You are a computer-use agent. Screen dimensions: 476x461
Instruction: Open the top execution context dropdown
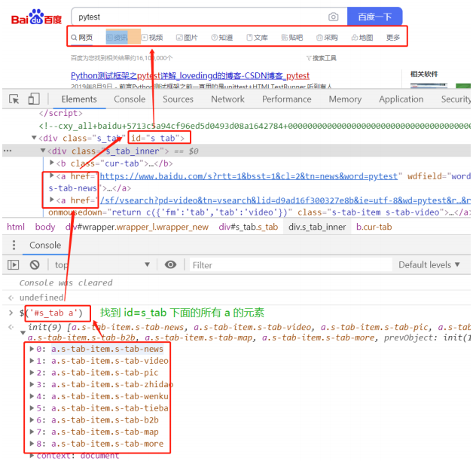click(x=102, y=265)
